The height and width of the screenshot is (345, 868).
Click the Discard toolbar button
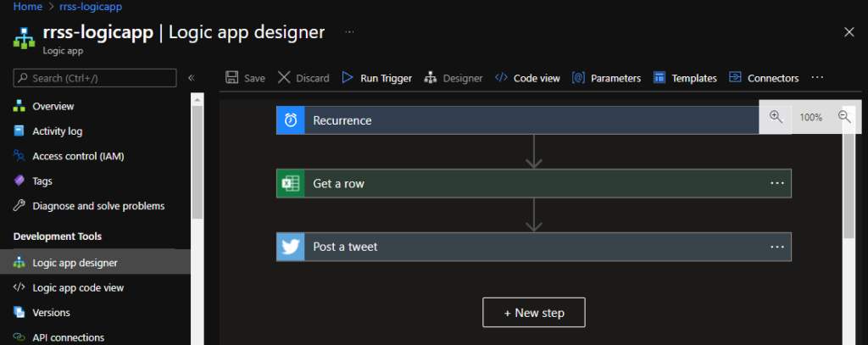click(x=303, y=78)
